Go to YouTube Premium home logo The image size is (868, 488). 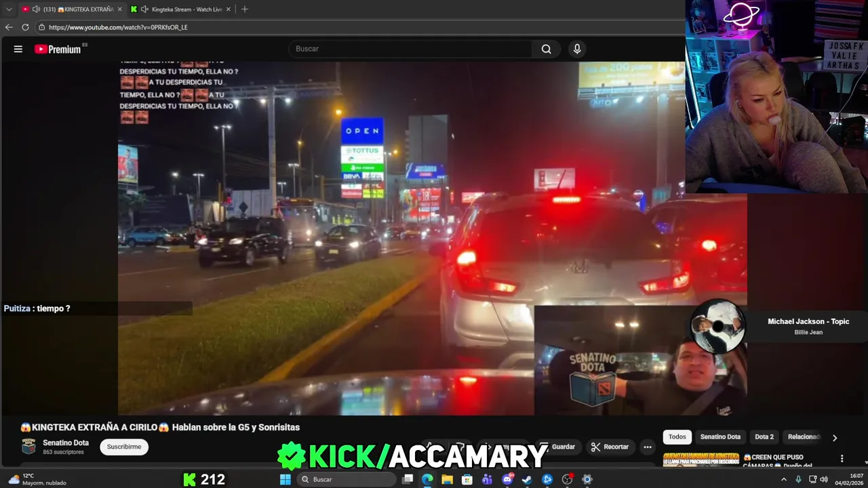pyautogui.click(x=58, y=49)
